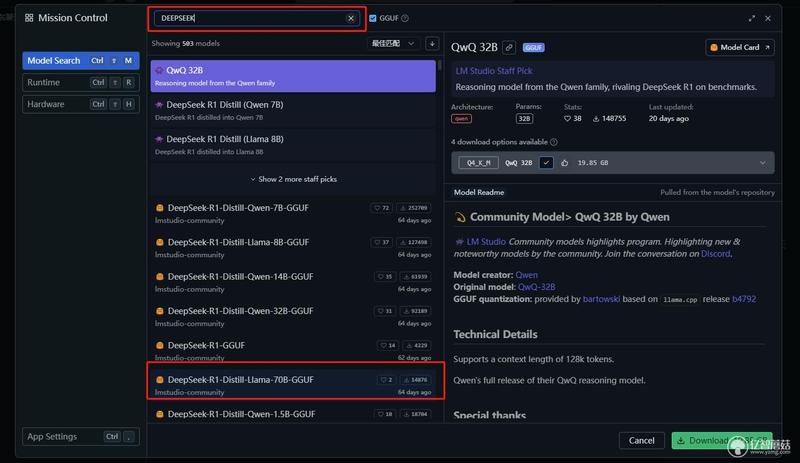The height and width of the screenshot is (463, 800).
Task: Click the thumbs-up icon on the Q4_K_M row
Action: (565, 163)
